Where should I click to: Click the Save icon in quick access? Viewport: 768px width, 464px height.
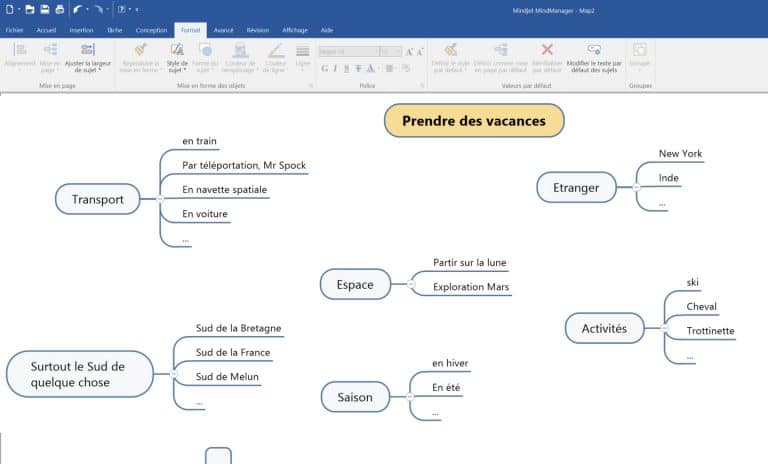click(x=45, y=9)
